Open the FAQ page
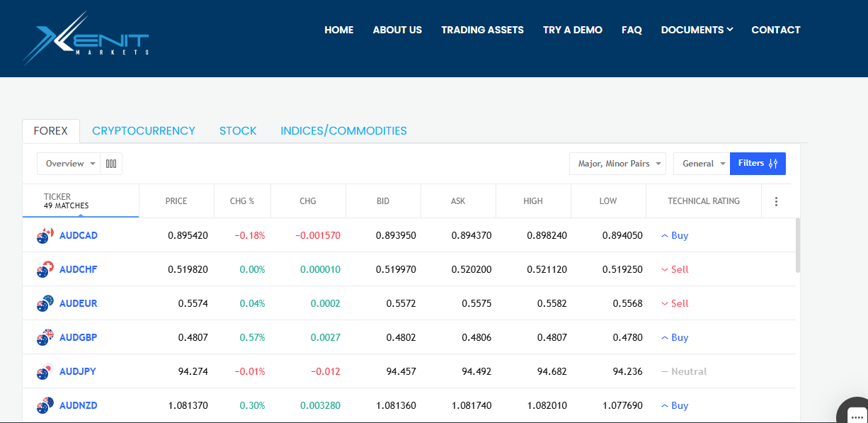The image size is (868, 423). click(632, 30)
